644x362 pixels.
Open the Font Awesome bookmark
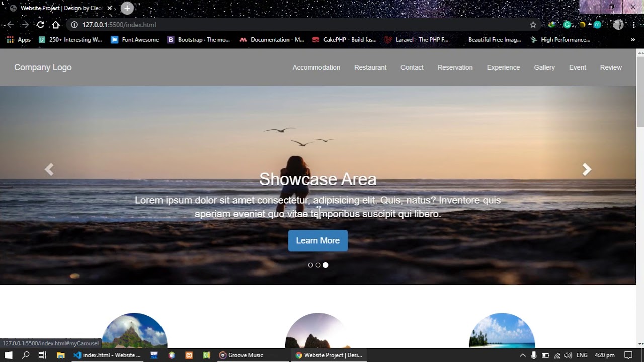[135, 40]
